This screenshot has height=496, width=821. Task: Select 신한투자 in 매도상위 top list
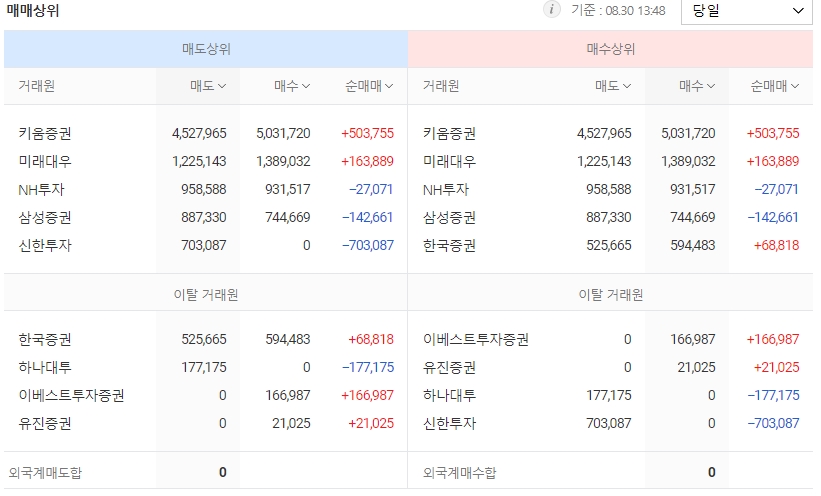45,246
